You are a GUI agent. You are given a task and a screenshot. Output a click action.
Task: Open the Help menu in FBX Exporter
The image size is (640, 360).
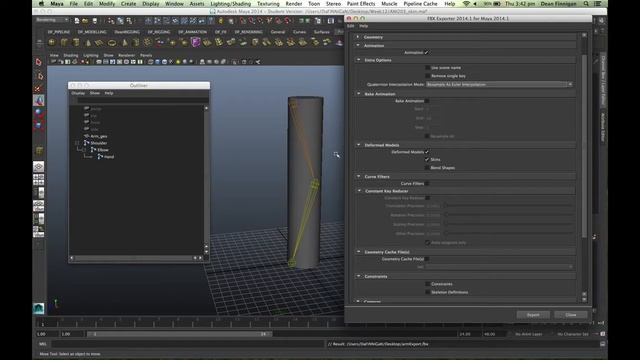(x=363, y=26)
